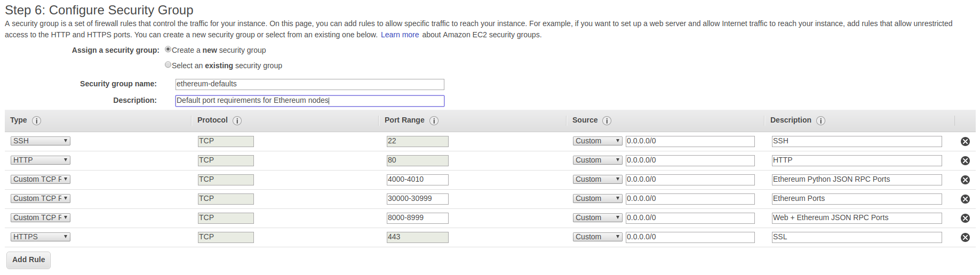This screenshot has width=980, height=275.
Task: Click the info icon next to Type
Action: [36, 120]
